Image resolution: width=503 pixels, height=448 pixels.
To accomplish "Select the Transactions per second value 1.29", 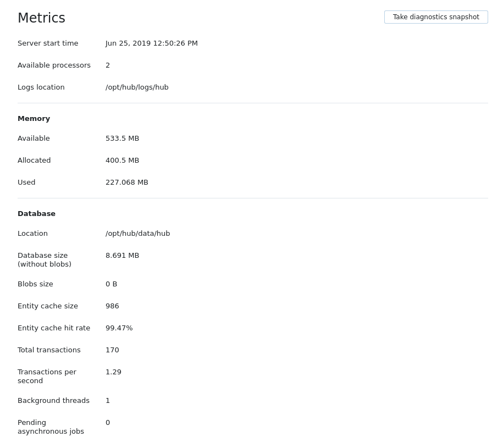I will 113,372.
